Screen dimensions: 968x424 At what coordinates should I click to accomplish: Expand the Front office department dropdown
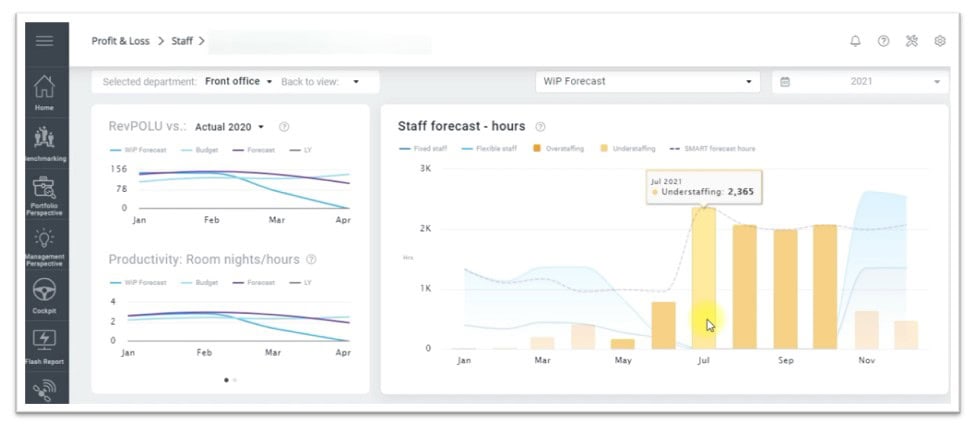tap(238, 81)
